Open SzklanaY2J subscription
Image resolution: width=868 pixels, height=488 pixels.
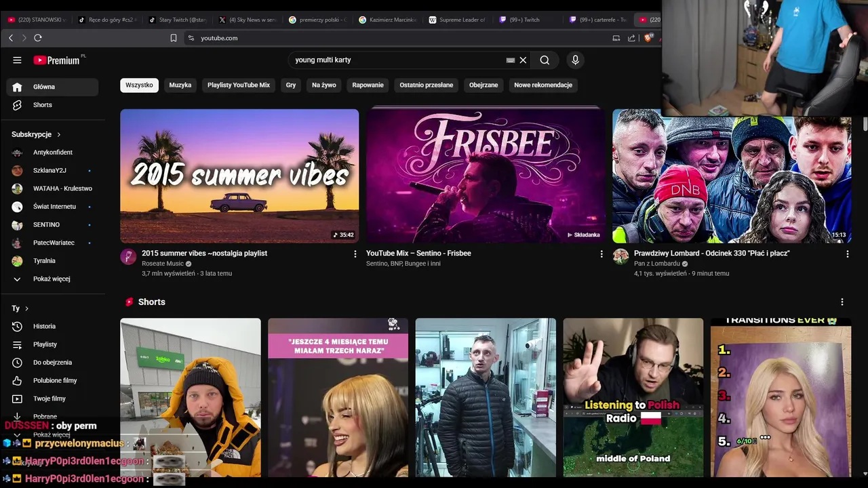(52, 170)
